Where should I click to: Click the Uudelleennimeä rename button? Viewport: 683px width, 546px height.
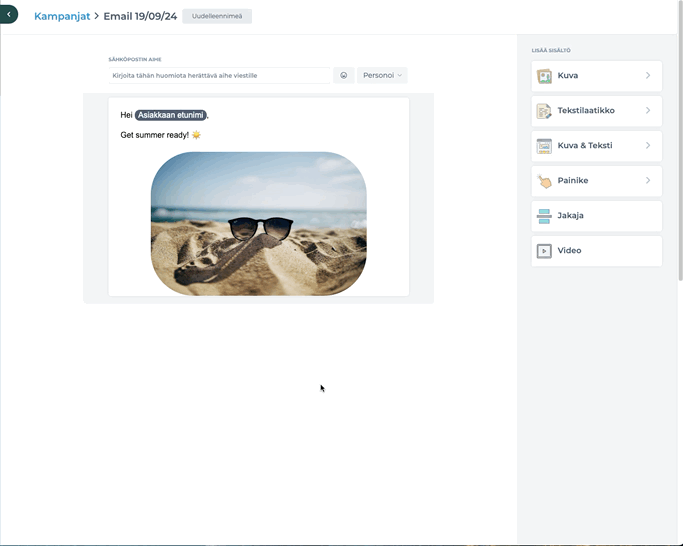(217, 16)
